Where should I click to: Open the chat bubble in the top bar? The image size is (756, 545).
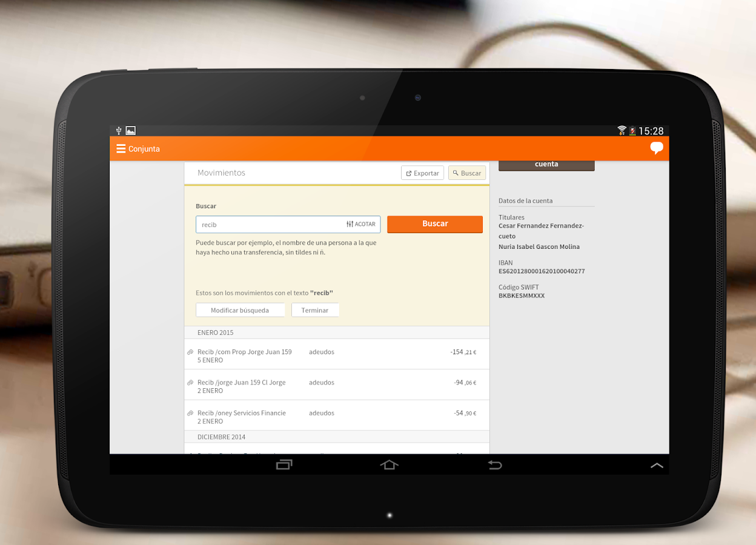656,147
